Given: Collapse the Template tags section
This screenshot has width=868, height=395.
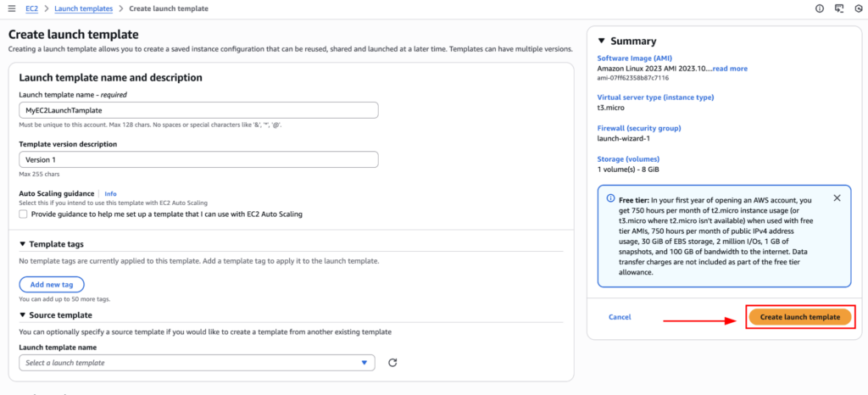Looking at the screenshot, I should [x=23, y=243].
